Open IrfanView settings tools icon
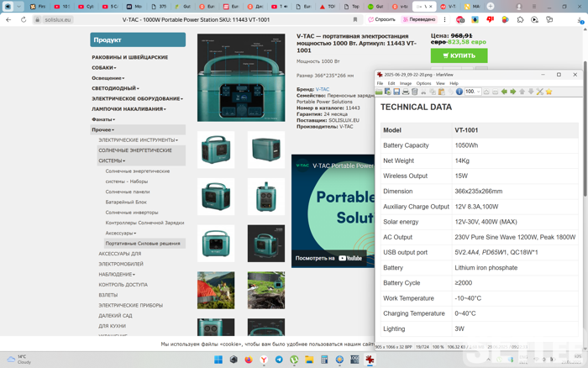Viewport: 588px width, 368px height. [539, 92]
